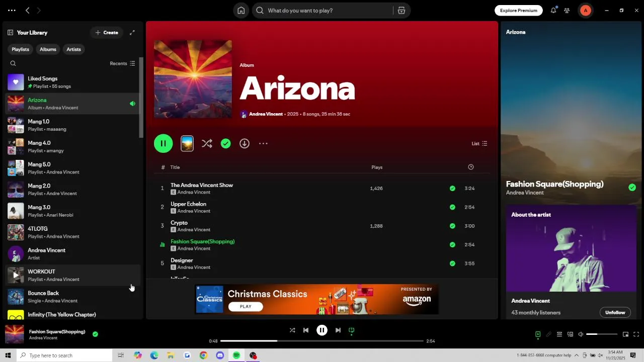Enter full screen player
Screen dimensions: 644x362
[x=636, y=334]
